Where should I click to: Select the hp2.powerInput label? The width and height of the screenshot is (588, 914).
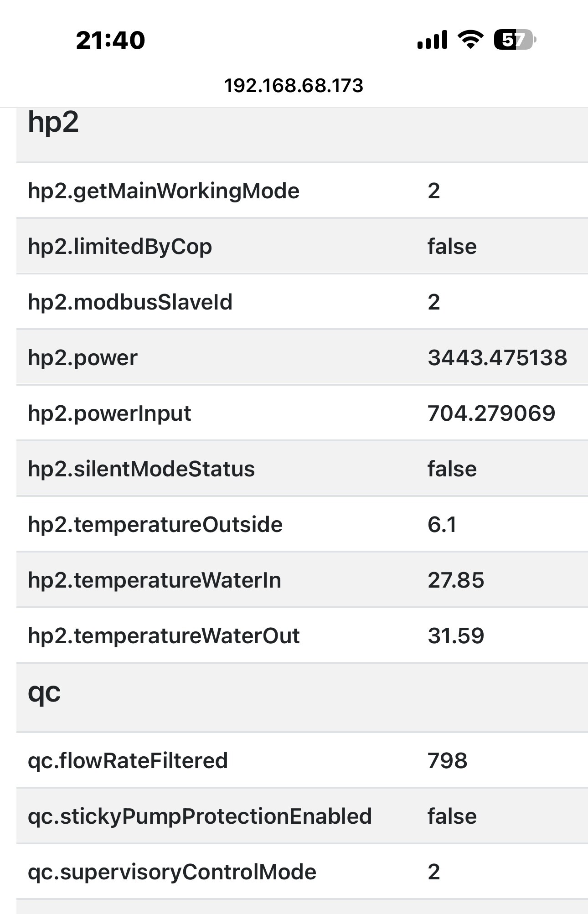click(109, 413)
